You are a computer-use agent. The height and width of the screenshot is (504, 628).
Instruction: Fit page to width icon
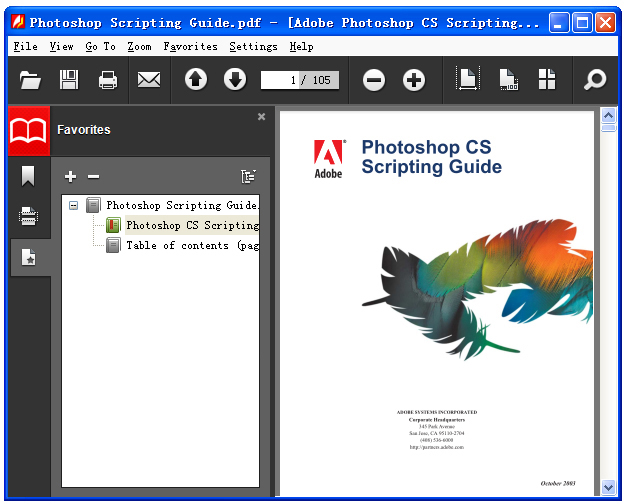[x=468, y=79]
